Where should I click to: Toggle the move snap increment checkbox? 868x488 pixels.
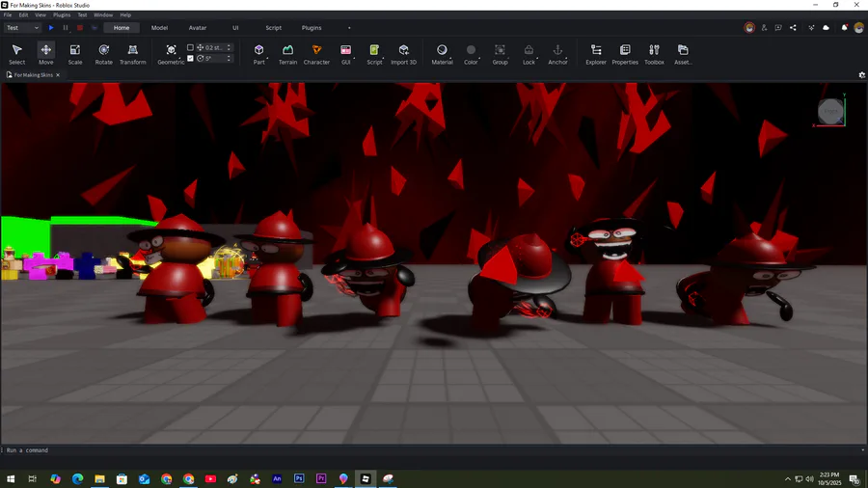(190, 47)
